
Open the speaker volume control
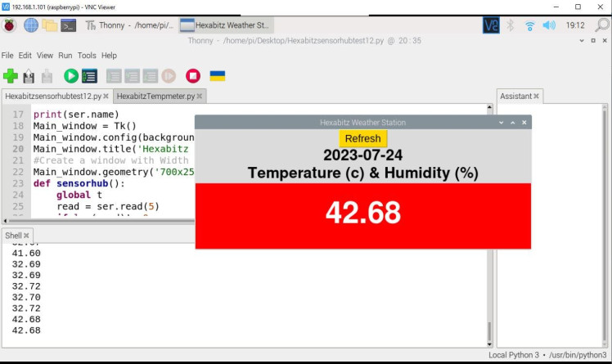pos(549,25)
